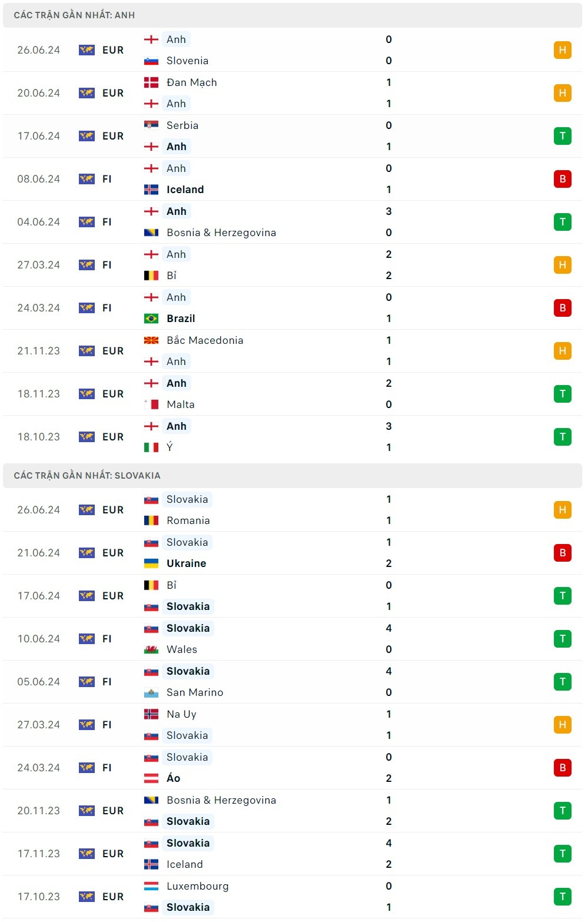588x922 pixels.
Task: Click the red B badge for Anh vs Iceland
Action: tap(562, 179)
